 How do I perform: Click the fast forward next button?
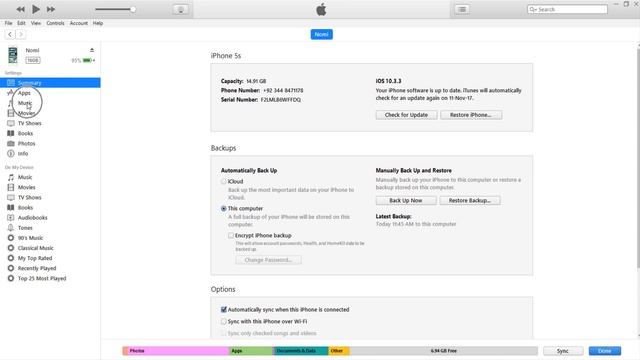[x=51, y=9]
